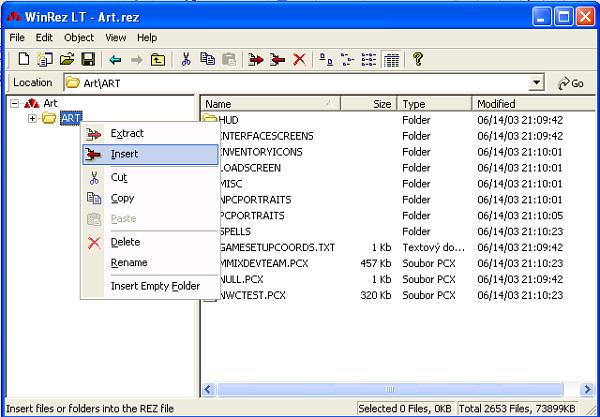Open the Object menu
This screenshot has width=600, height=417.
(x=79, y=37)
